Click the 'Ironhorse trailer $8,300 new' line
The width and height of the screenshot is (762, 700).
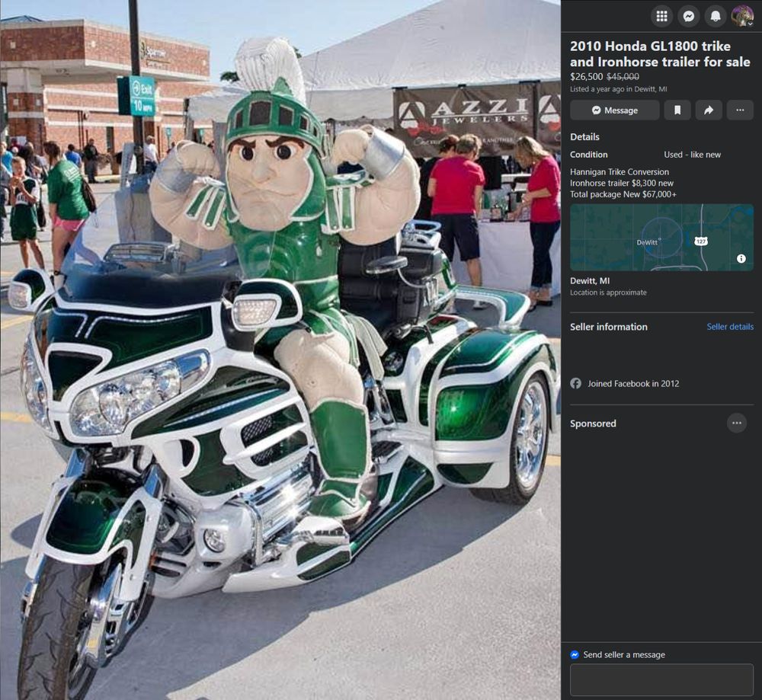click(x=622, y=183)
